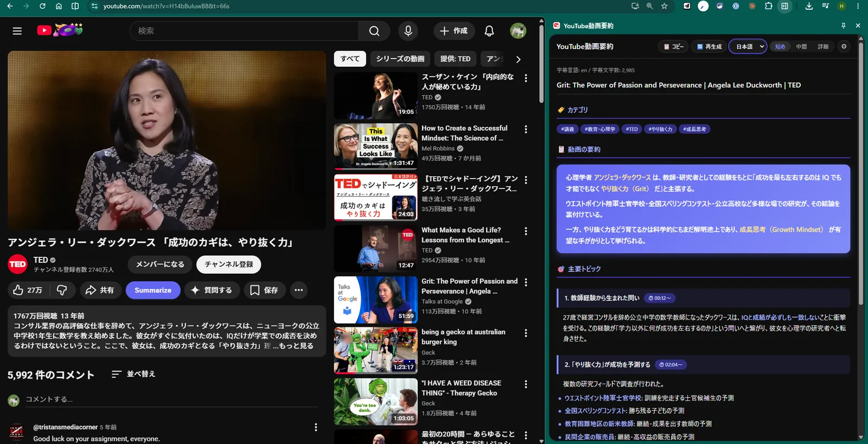Screen dimensions: 868x444
Task: Click the コメントする comment input
Action: coord(171,399)
